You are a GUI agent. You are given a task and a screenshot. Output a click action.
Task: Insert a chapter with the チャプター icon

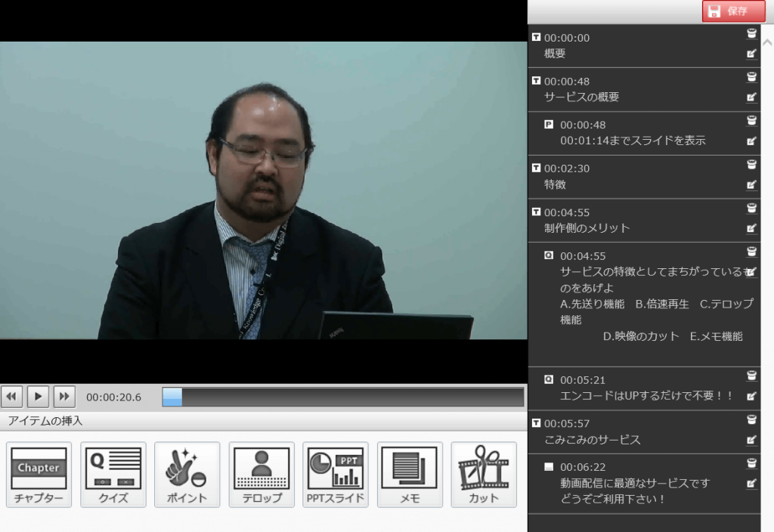point(39,474)
